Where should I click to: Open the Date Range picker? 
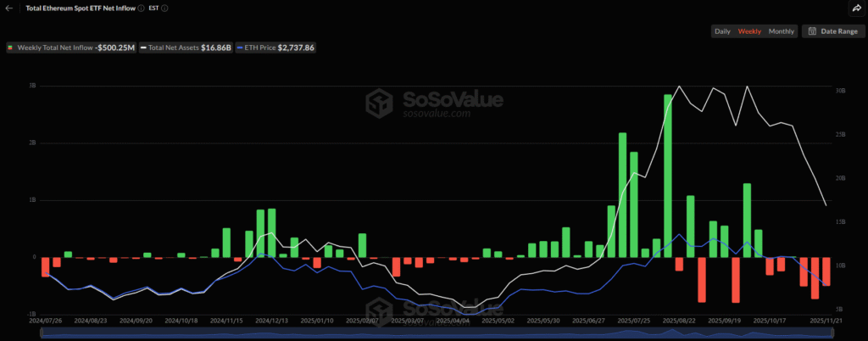tap(832, 31)
